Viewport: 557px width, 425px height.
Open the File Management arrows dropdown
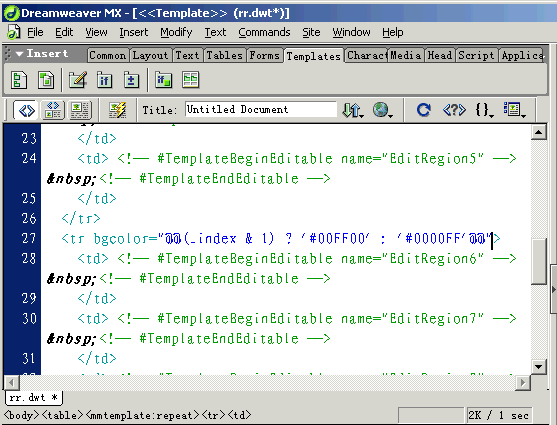pyautogui.click(x=353, y=110)
